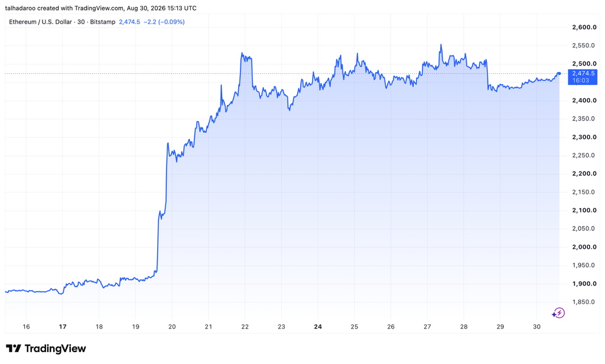Viewport: 605px width, 364px height.
Task: Click the 2,250.0 price axis label
Action: pos(584,155)
